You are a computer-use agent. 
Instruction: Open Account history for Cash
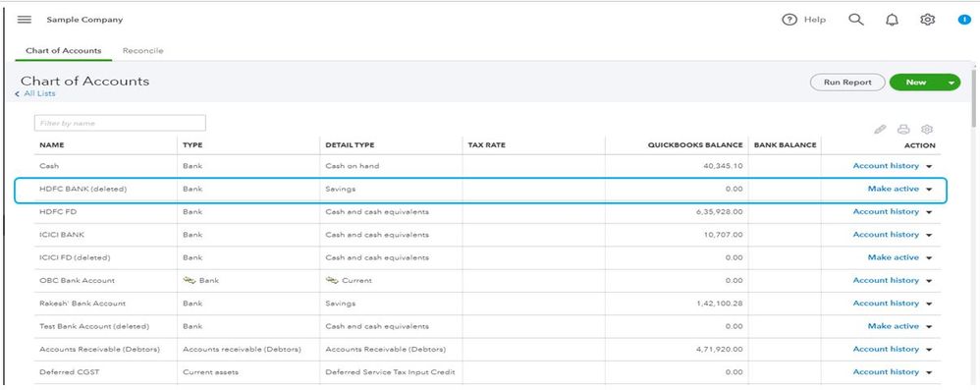(886, 166)
